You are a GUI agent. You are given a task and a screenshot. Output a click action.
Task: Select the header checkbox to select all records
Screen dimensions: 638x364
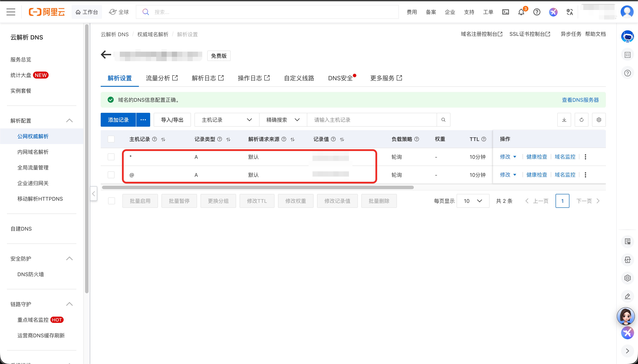tap(111, 139)
